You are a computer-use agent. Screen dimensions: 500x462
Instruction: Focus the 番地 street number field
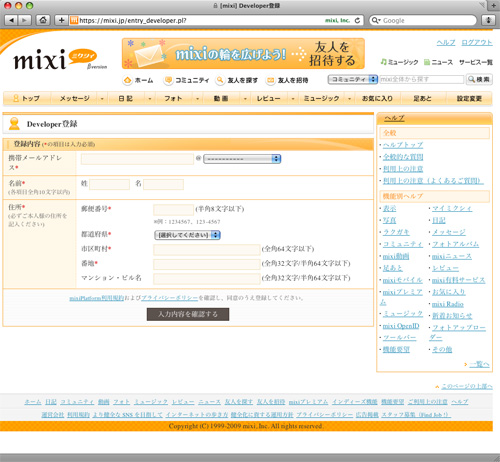[207, 264]
